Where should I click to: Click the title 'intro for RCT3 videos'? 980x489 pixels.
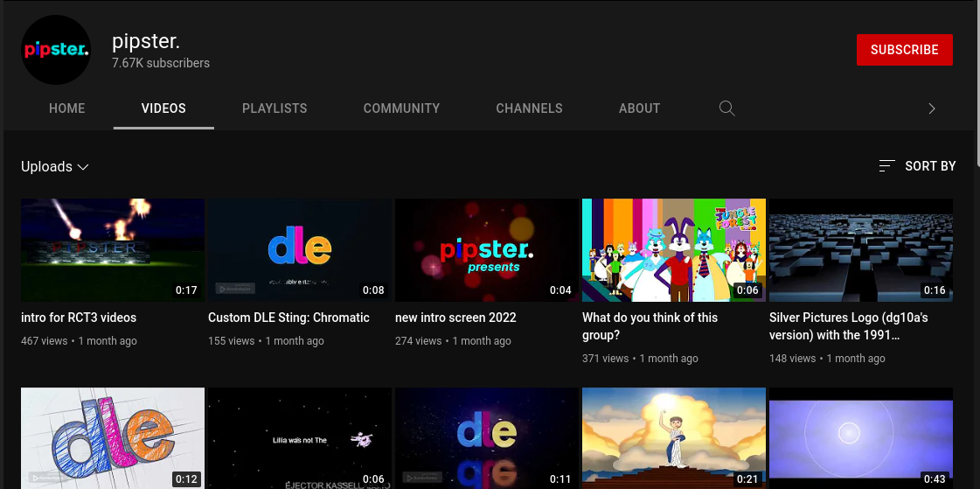(x=79, y=318)
